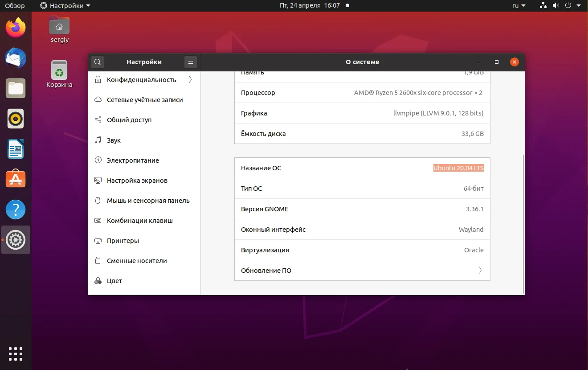Click the Версия GNOME 3.36.1 value
Screen dimensions: 588x370
[x=475, y=209]
